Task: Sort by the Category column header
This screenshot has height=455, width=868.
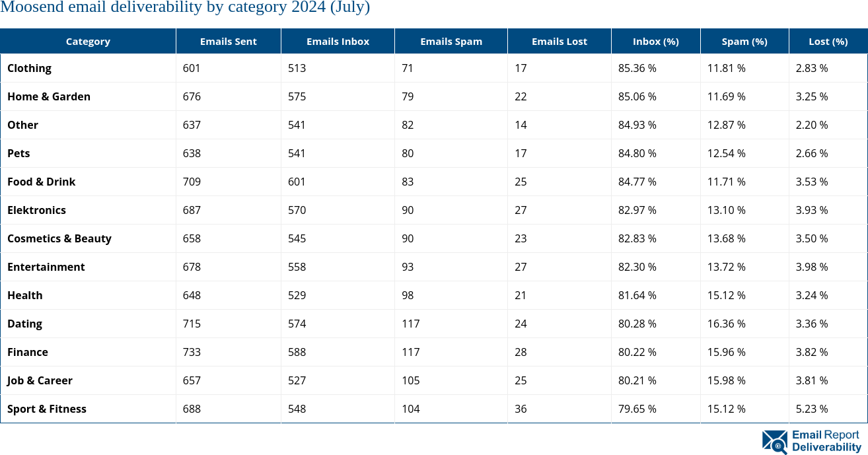Action: tap(88, 41)
